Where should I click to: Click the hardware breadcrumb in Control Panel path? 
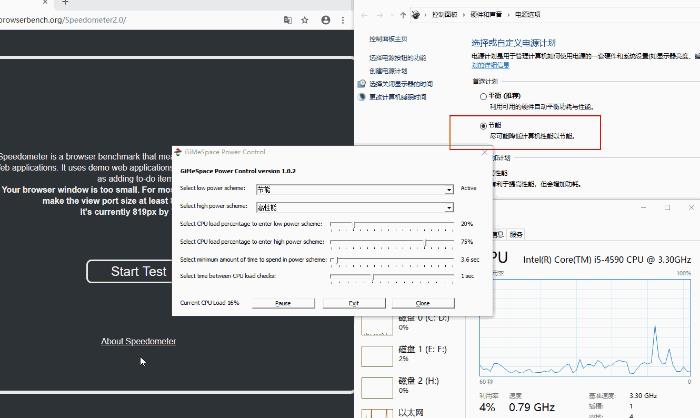486,15
